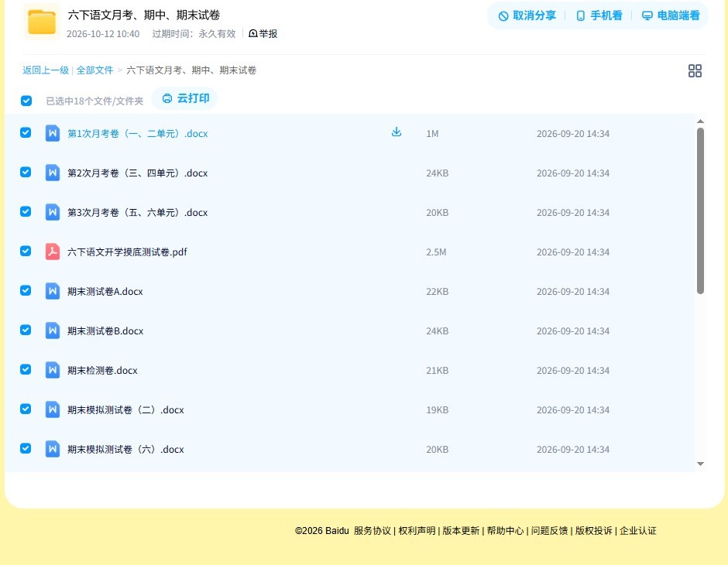Click Word icon of 第3次月考卷（五、六单元）.docx
This screenshot has height=565, width=728.
pyautogui.click(x=53, y=212)
